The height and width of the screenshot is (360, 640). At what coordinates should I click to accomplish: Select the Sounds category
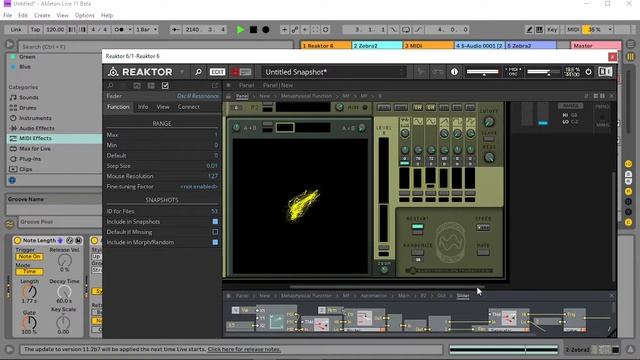(29, 98)
